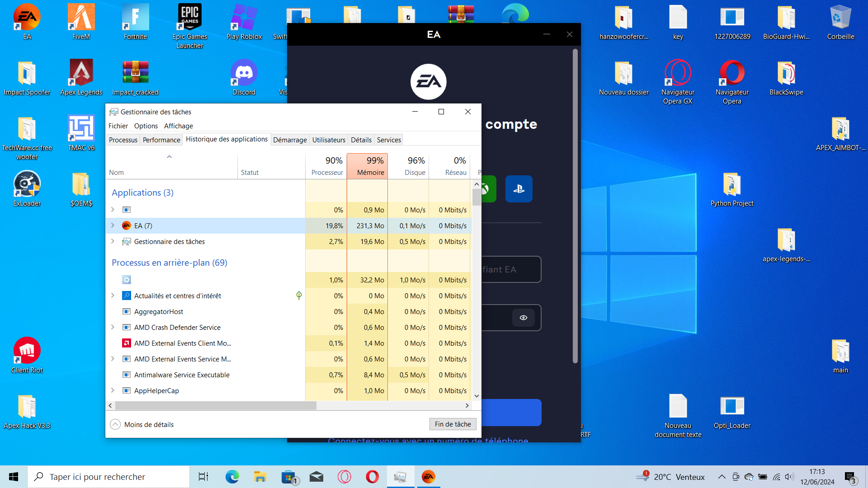
Task: Click the PlayStation sign-in icon
Action: coord(519,189)
